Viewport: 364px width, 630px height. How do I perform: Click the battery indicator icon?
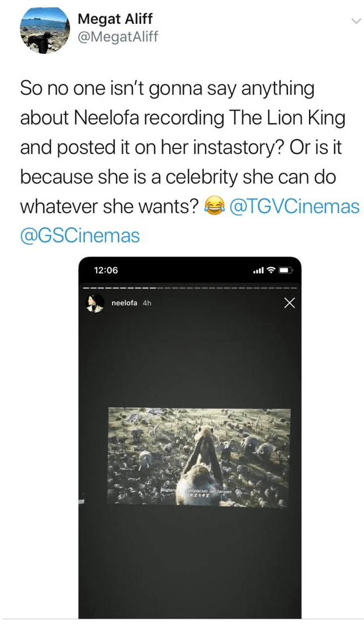(x=285, y=270)
